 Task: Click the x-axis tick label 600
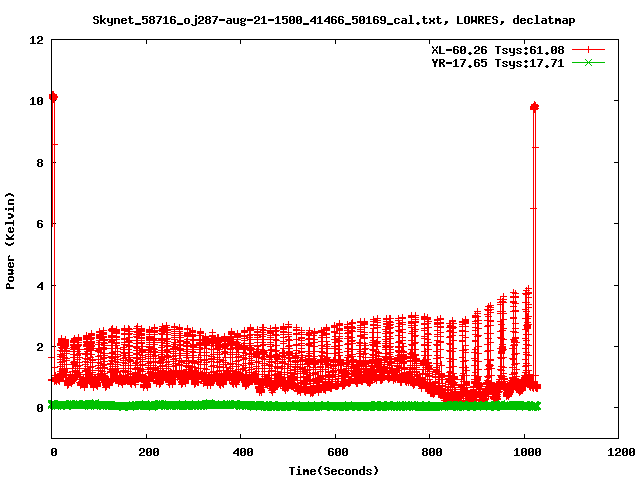pos(338,452)
